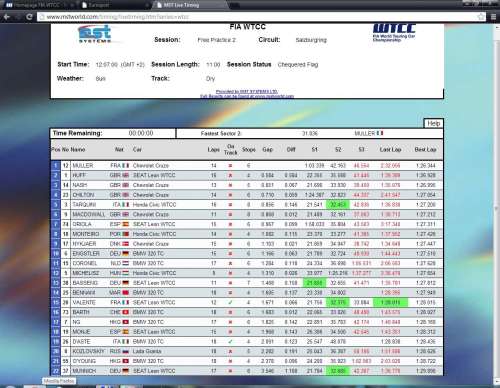Click the driver name MULLER
500x388 pixels.
[x=83, y=166]
